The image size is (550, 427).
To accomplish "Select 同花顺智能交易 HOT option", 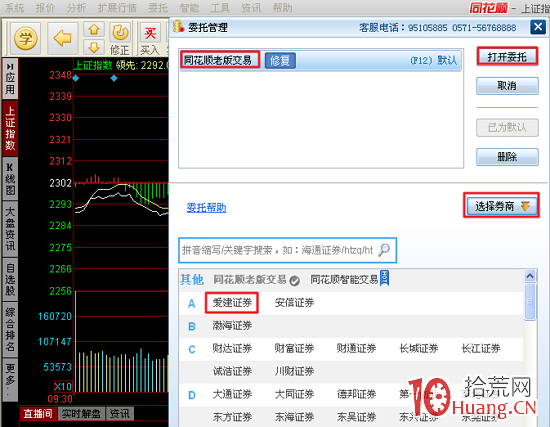I will (350, 279).
